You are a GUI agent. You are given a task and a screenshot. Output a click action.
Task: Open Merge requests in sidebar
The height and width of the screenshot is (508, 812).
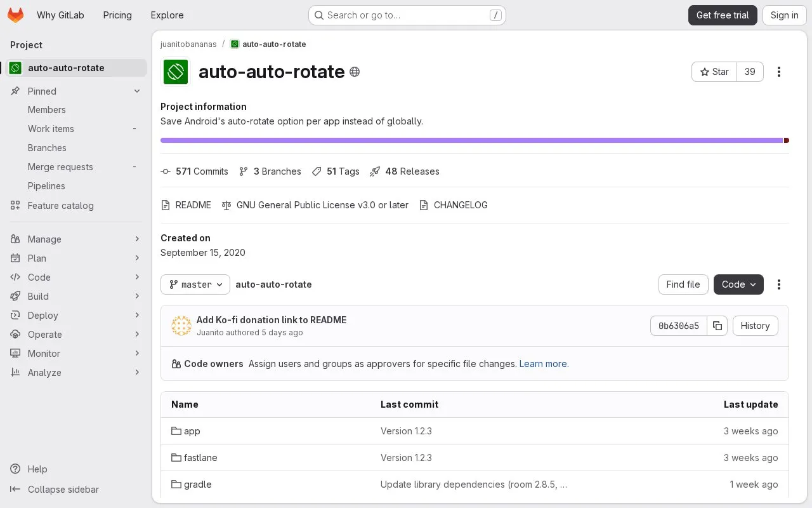point(76,167)
